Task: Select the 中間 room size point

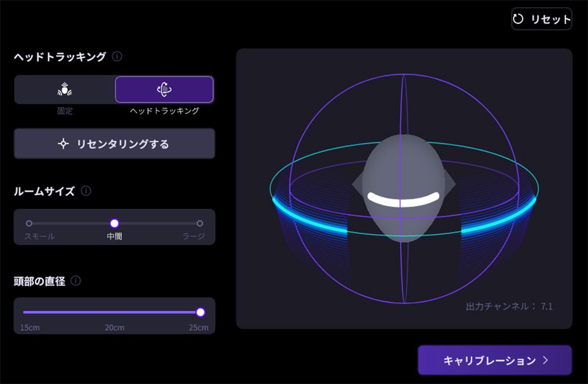Action: [115, 223]
